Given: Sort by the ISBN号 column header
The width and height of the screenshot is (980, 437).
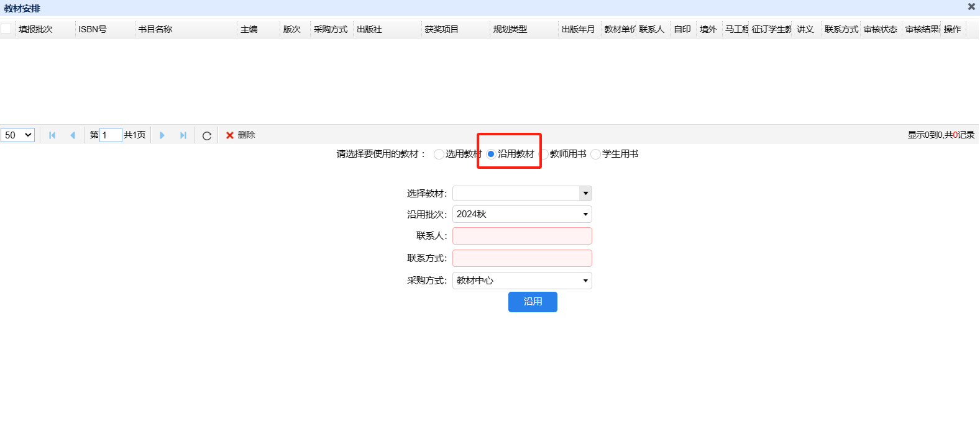Looking at the screenshot, I should (x=93, y=29).
